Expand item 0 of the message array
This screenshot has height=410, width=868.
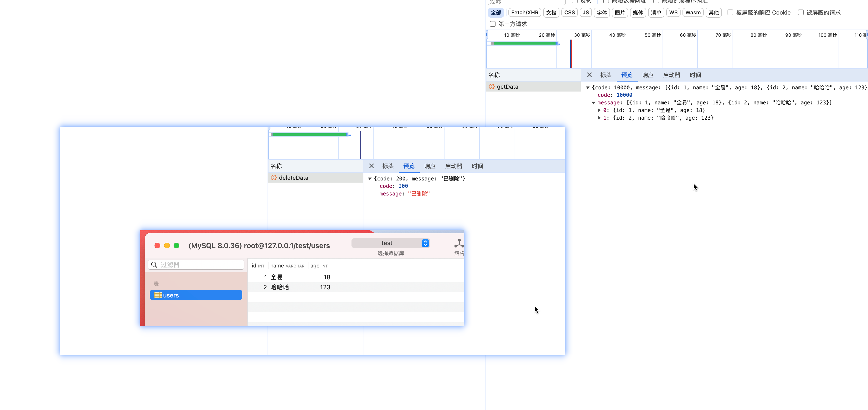pyautogui.click(x=599, y=110)
